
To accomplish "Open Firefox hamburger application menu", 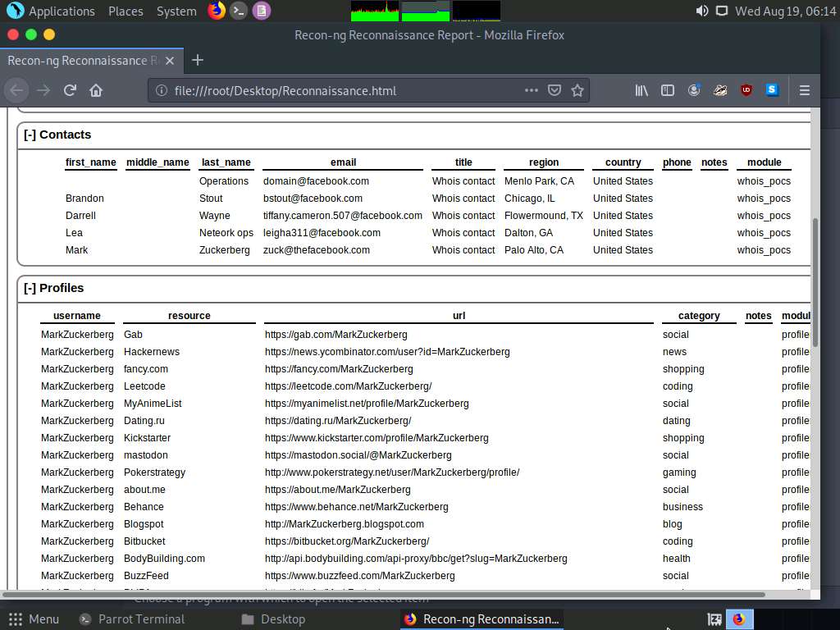I will (804, 90).
